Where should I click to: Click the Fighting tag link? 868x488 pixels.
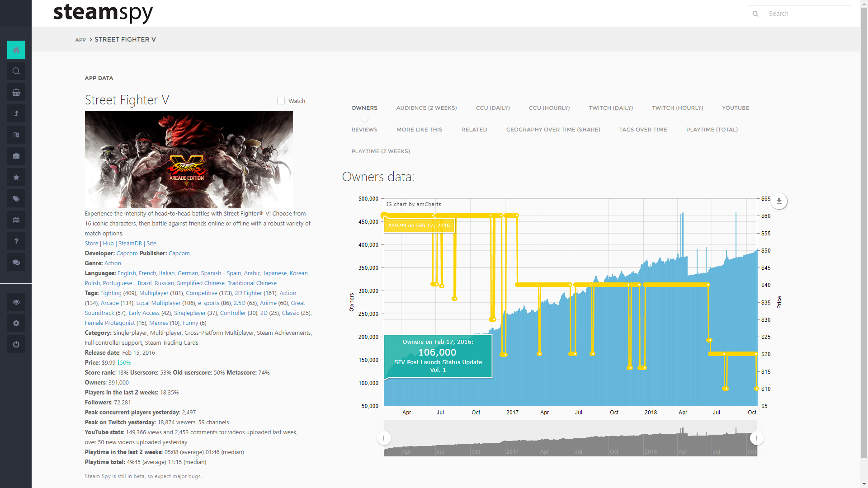tap(111, 293)
